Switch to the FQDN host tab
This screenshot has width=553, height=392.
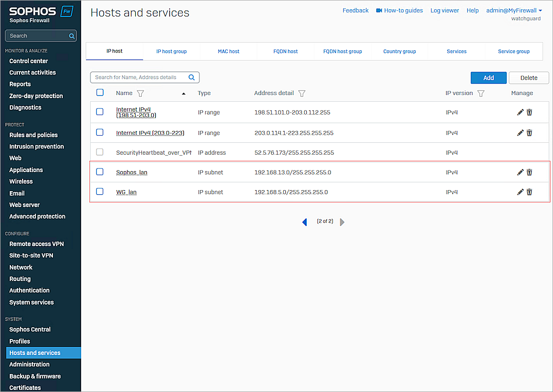[285, 51]
